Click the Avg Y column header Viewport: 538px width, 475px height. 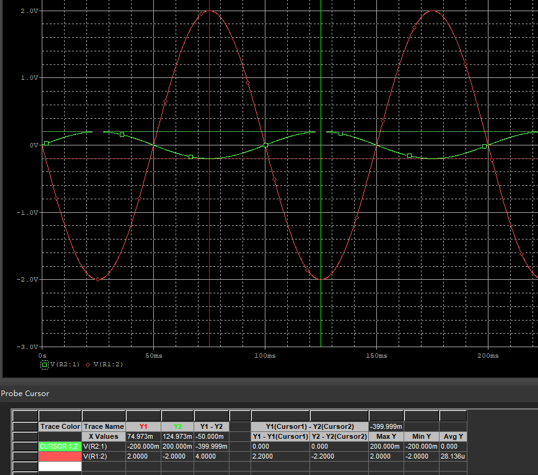pyautogui.click(x=453, y=437)
